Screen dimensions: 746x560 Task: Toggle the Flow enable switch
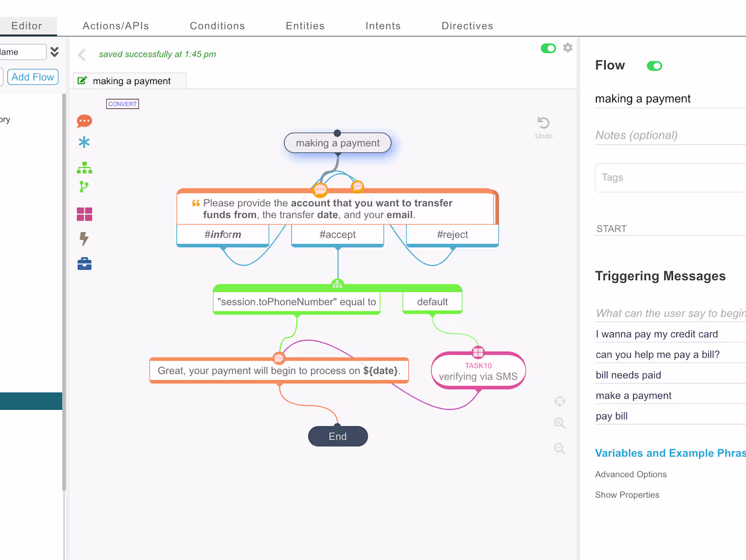(x=654, y=66)
